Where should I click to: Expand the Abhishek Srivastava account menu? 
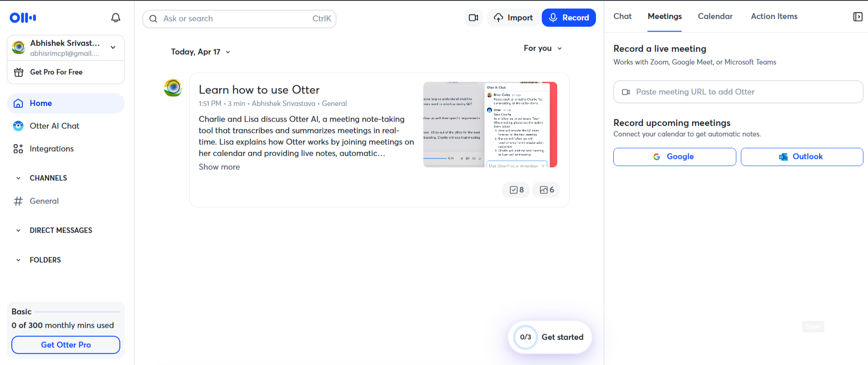click(x=113, y=47)
